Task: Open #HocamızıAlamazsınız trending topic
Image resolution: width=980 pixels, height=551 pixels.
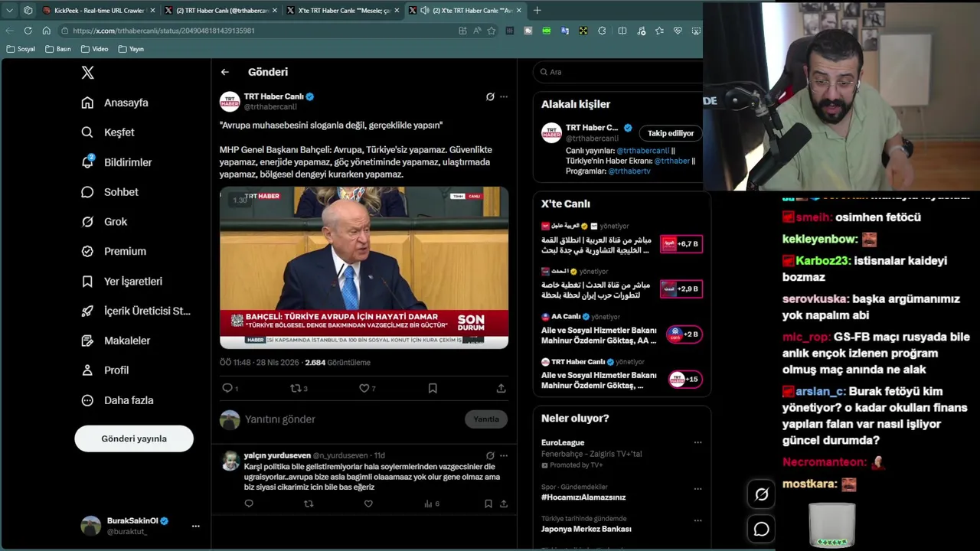Action: [583, 497]
